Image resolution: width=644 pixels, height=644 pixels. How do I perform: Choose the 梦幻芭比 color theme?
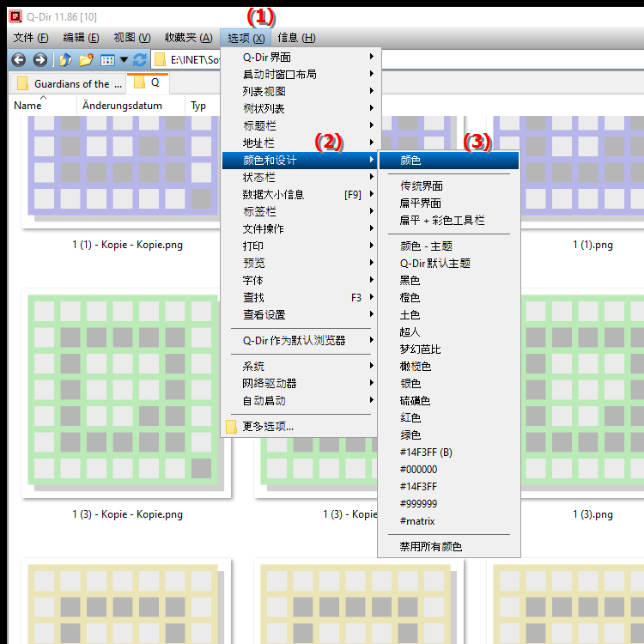pyautogui.click(x=448, y=349)
